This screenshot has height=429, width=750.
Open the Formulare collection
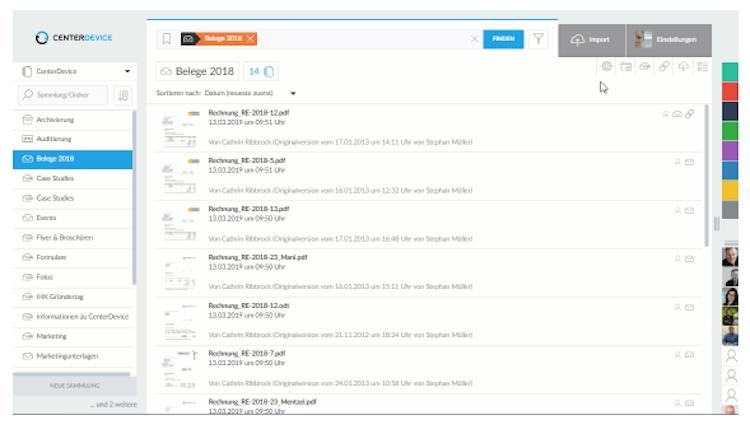tap(73, 257)
